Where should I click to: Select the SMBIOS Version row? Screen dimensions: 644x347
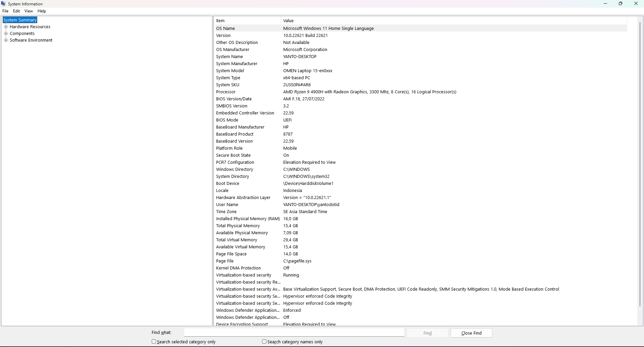pyautogui.click(x=421, y=106)
